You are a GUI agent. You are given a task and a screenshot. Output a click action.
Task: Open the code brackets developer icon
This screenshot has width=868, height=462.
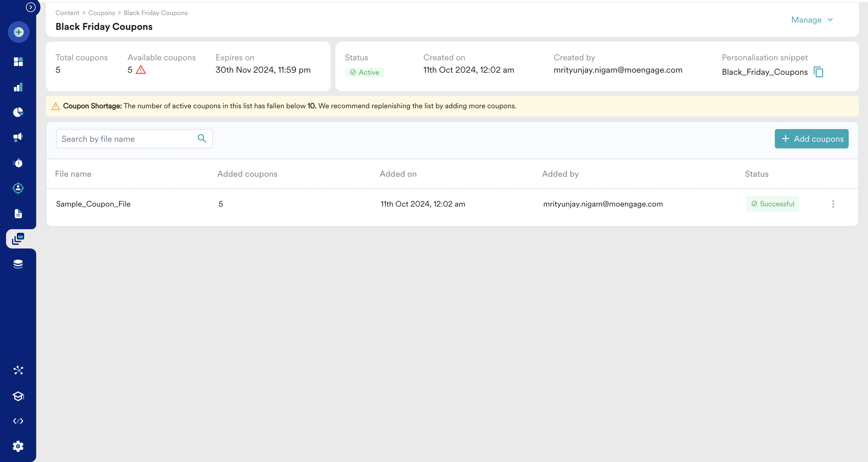pos(18,421)
